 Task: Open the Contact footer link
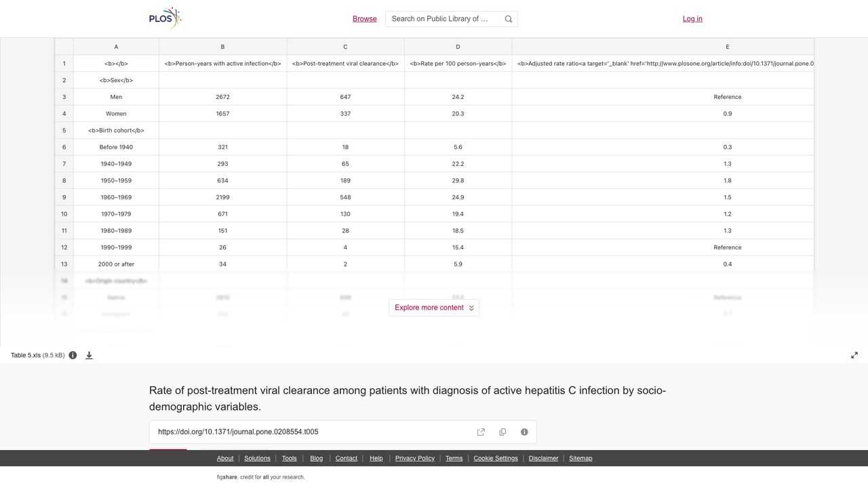tap(346, 458)
